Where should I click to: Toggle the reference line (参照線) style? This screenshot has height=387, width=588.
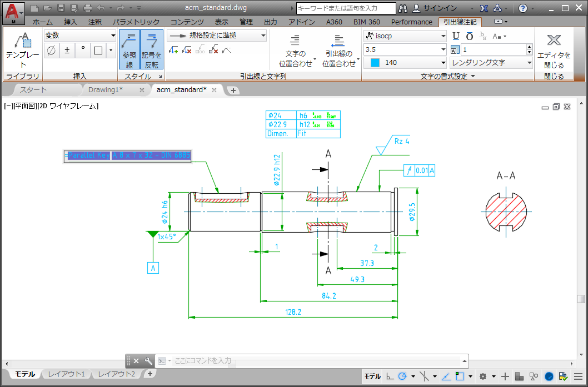tap(129, 50)
